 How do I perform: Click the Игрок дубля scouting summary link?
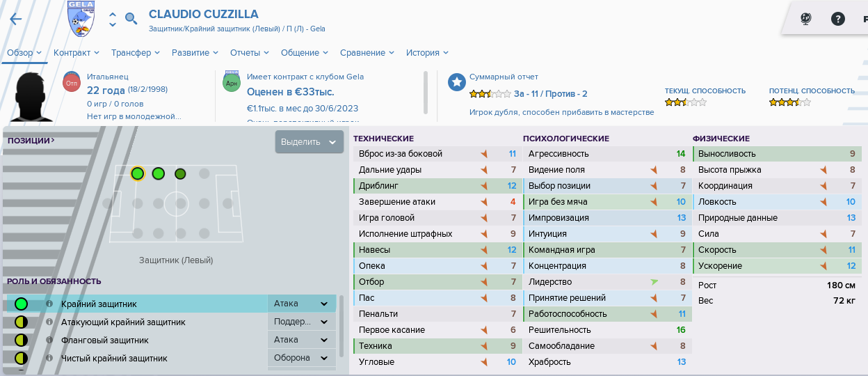pos(561,112)
